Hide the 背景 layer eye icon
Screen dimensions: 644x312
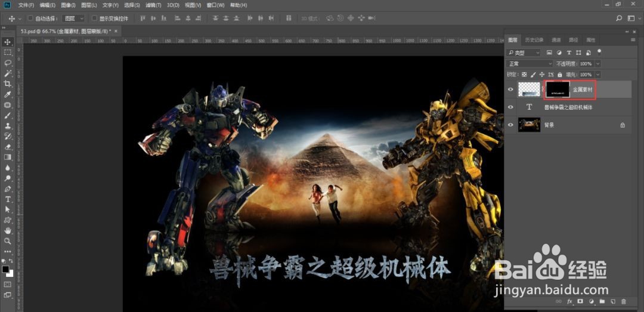tap(510, 125)
